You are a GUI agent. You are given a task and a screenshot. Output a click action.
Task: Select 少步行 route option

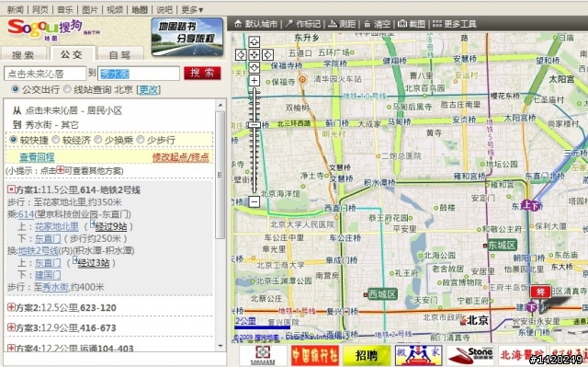pyautogui.click(x=141, y=140)
